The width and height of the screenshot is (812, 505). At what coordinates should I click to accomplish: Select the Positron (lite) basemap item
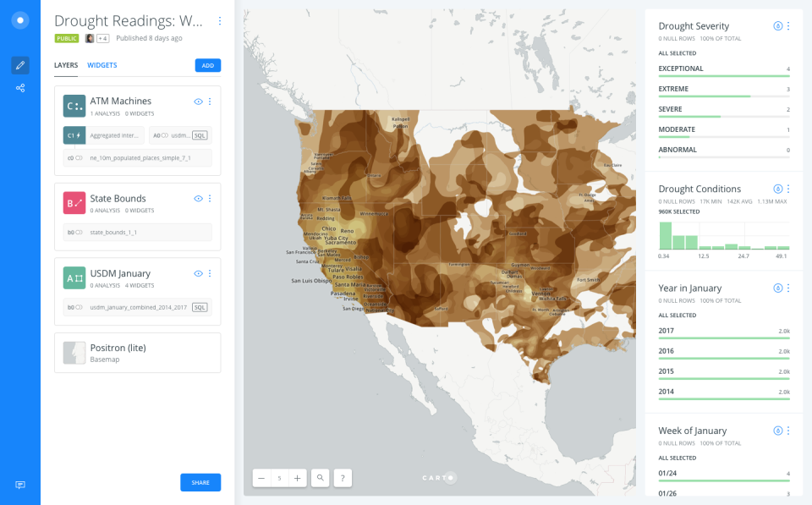[x=137, y=353]
